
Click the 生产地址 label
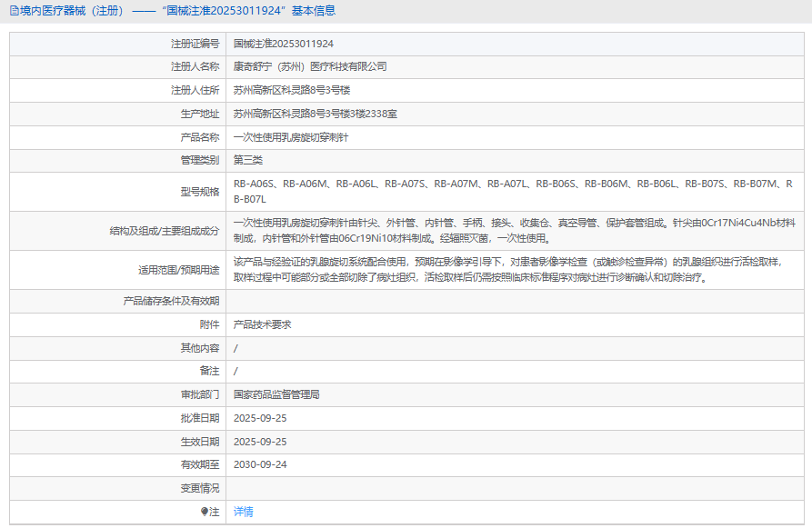click(x=200, y=114)
